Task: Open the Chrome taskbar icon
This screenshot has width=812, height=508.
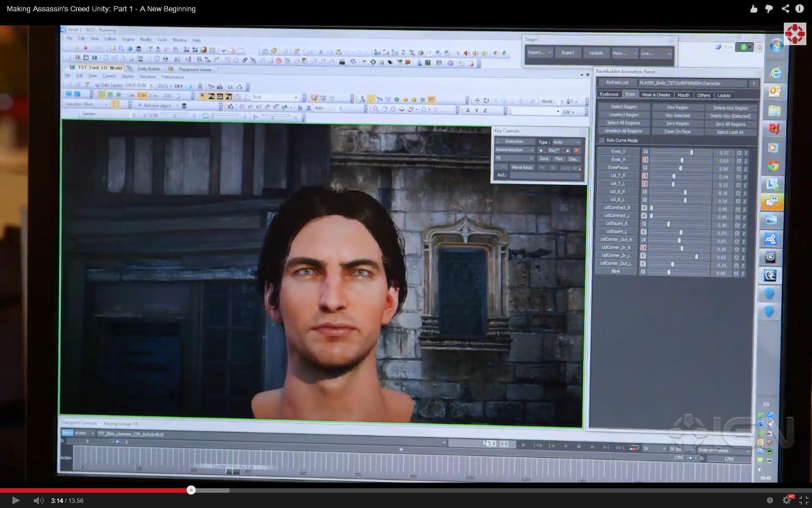Action: [773, 166]
